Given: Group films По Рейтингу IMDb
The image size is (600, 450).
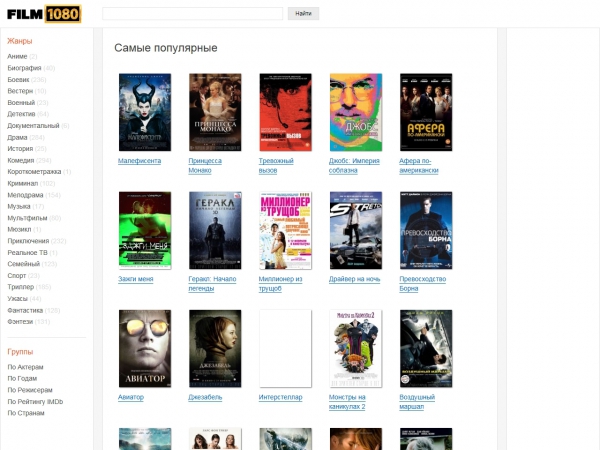Looking at the screenshot, I should pos(35,401).
